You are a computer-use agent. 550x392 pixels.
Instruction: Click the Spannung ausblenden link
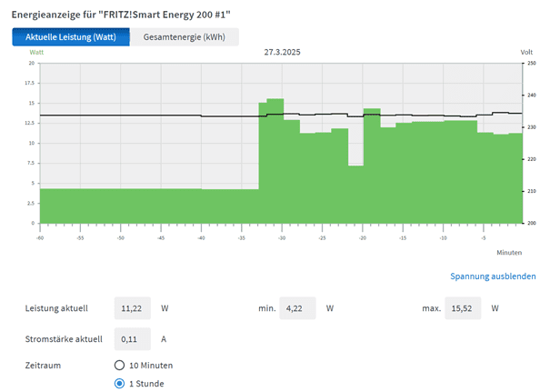pyautogui.click(x=493, y=276)
